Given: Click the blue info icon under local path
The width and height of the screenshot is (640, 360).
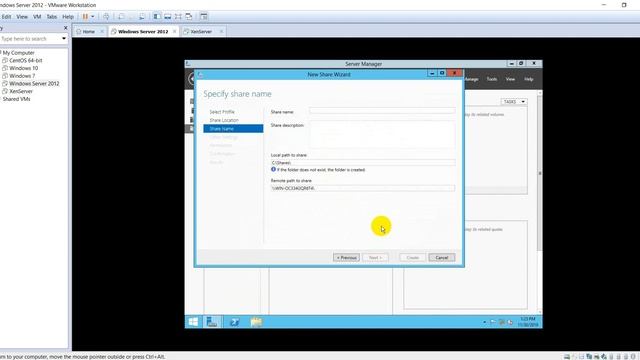Looking at the screenshot, I should [273, 169].
